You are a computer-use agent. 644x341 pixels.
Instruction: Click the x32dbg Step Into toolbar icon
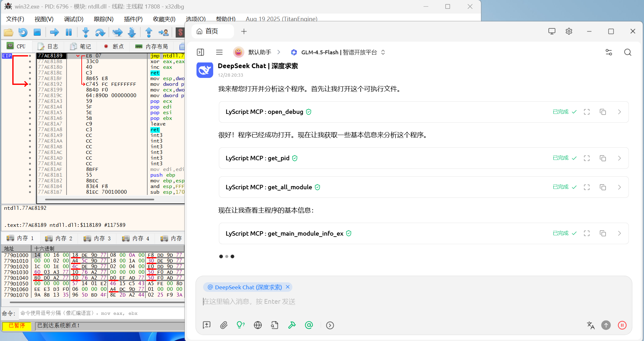click(85, 32)
